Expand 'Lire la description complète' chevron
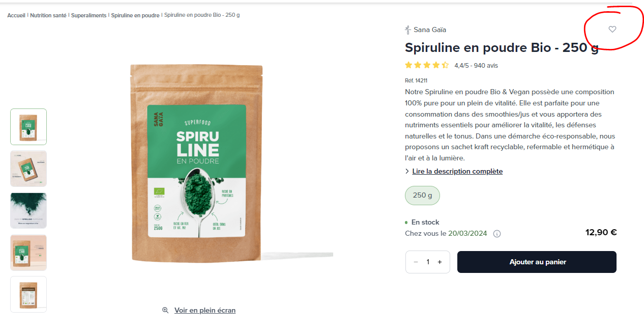This screenshot has height=332, width=644. pos(407,171)
